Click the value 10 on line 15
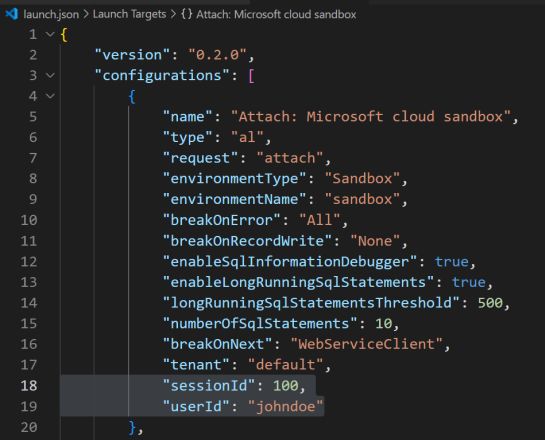545x440 pixels. (384, 324)
